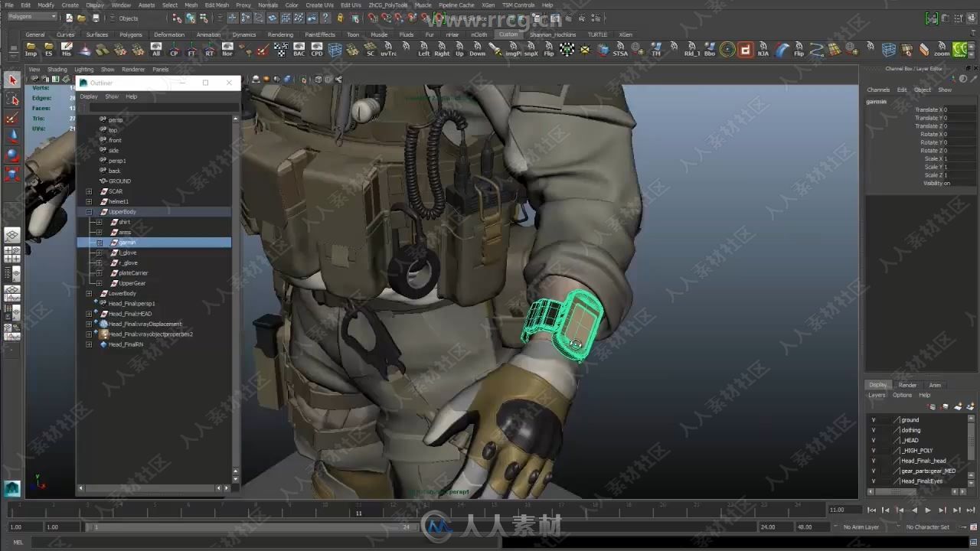Toggle visibility of the ground layer
The height and width of the screenshot is (551, 980).
(874, 419)
